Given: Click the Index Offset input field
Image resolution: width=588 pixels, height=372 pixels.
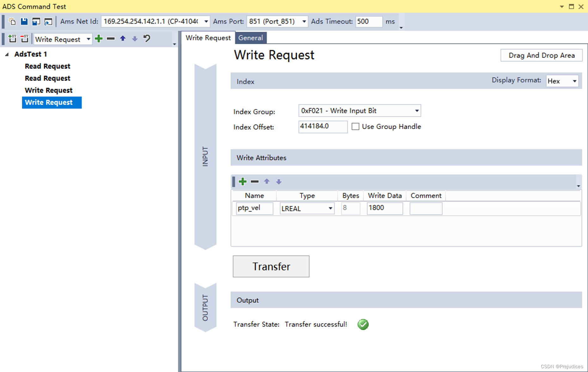Looking at the screenshot, I should pyautogui.click(x=323, y=127).
